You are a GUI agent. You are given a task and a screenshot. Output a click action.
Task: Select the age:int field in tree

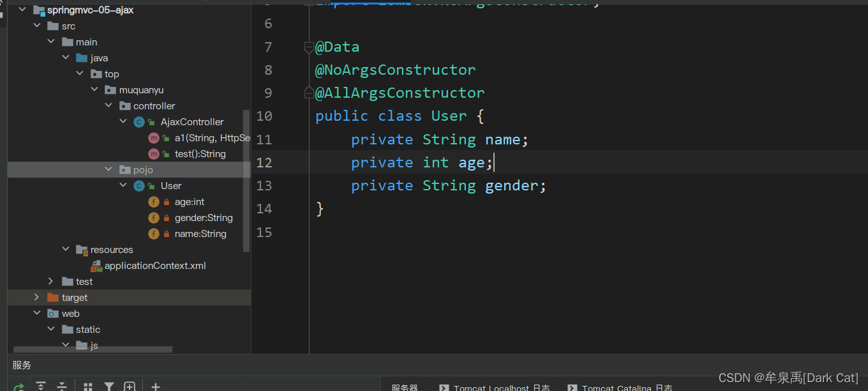[x=190, y=202]
